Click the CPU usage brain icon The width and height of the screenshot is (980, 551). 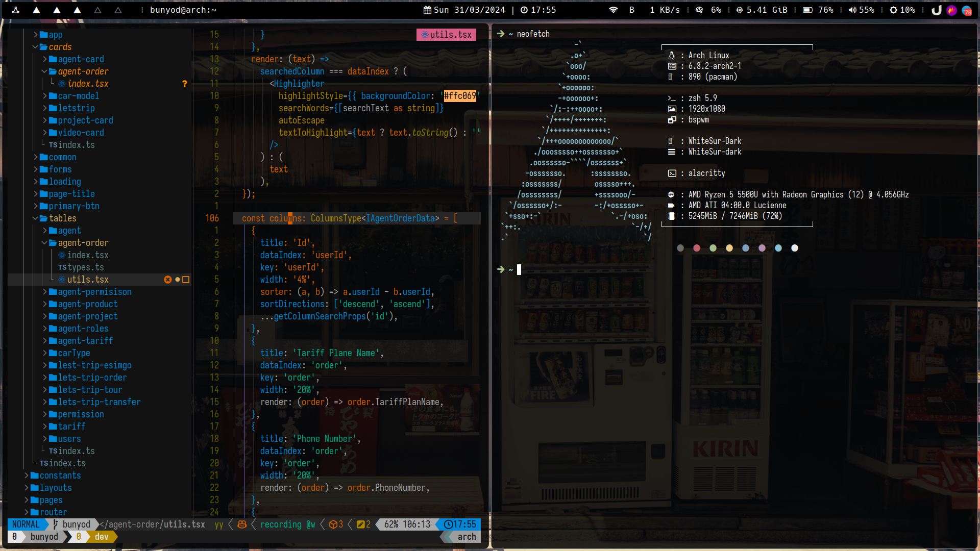click(699, 10)
